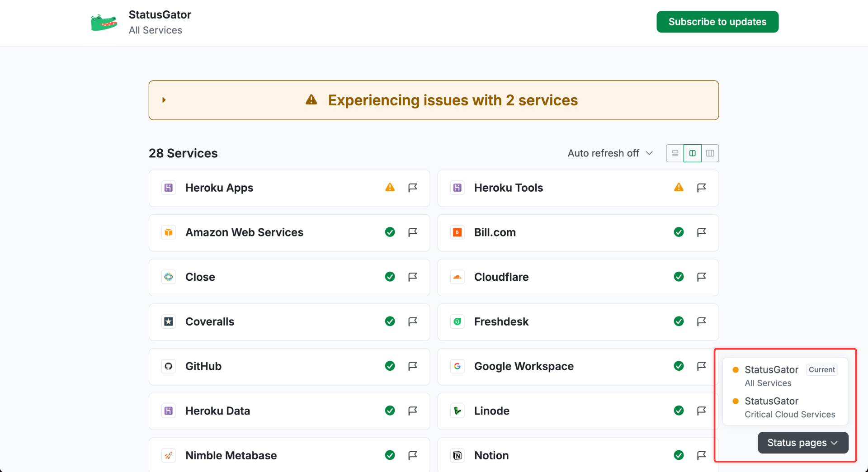Image resolution: width=868 pixels, height=472 pixels.
Task: Click the flag icon for GitHub
Action: [412, 366]
